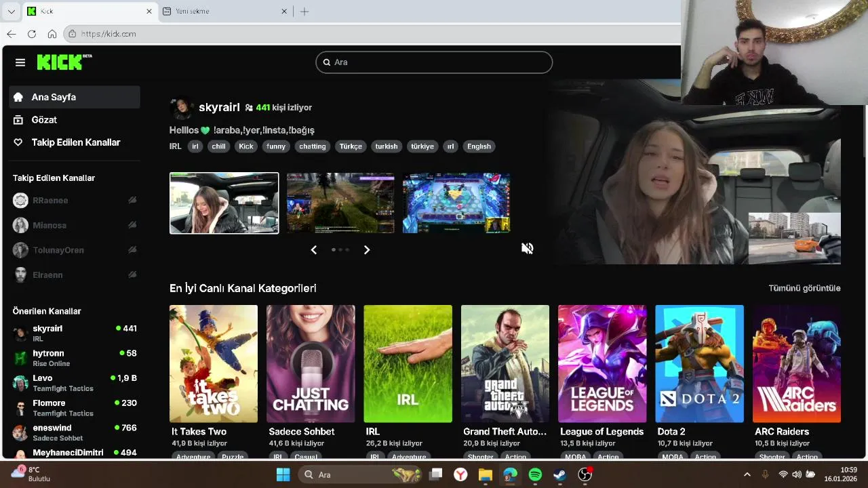Image resolution: width=868 pixels, height=488 pixels.
Task: Open the browser tab list dropdown
Action: (x=11, y=12)
